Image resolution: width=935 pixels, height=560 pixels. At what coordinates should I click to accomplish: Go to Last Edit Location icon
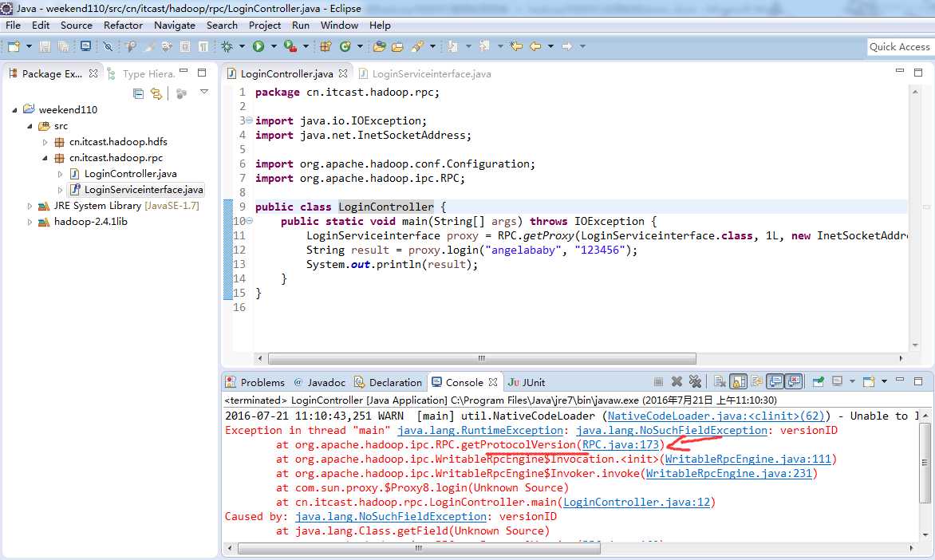(516, 46)
